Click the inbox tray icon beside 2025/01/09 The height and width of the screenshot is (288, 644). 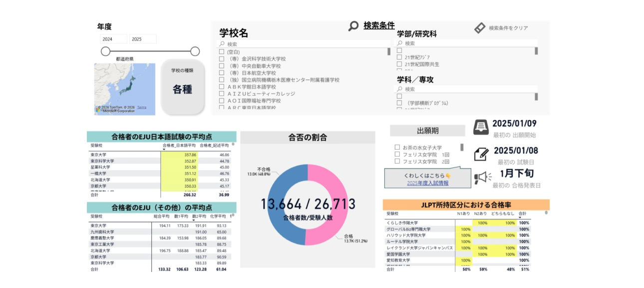click(x=481, y=127)
